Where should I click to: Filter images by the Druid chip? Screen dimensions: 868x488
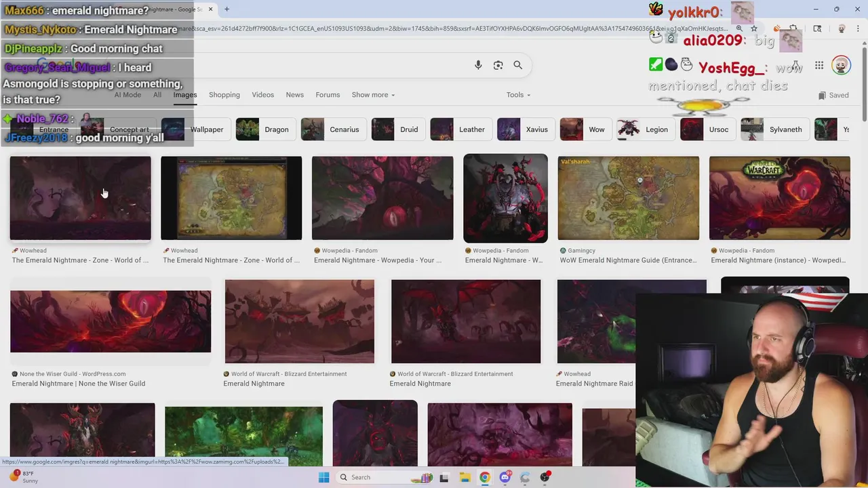pos(397,129)
